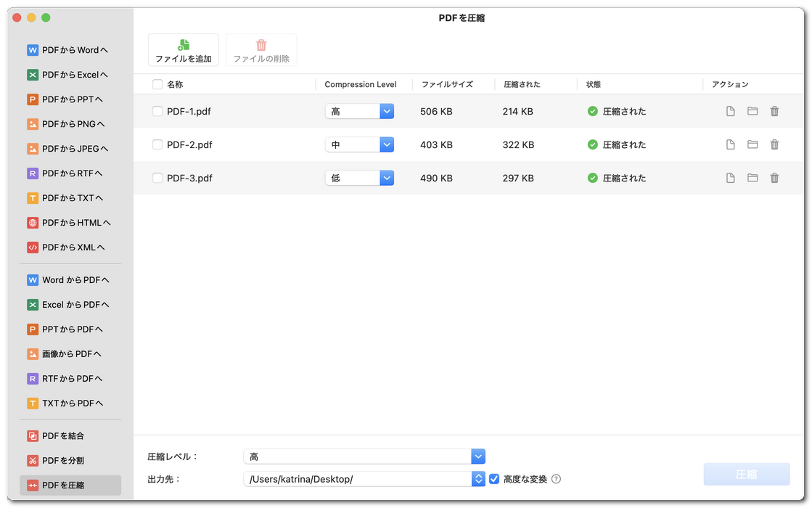This screenshot has height=508, width=812.
Task: Open PDF-2.pdf's compression level dropdown
Action: point(387,144)
